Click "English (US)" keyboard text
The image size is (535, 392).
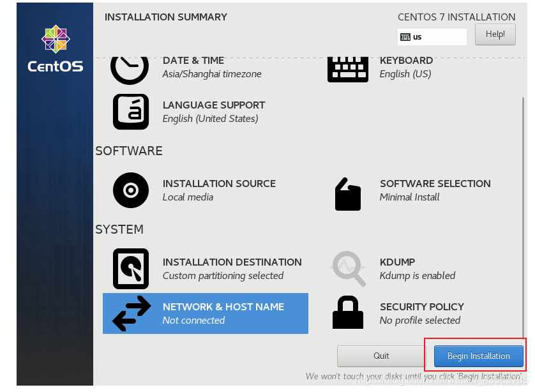tap(405, 74)
